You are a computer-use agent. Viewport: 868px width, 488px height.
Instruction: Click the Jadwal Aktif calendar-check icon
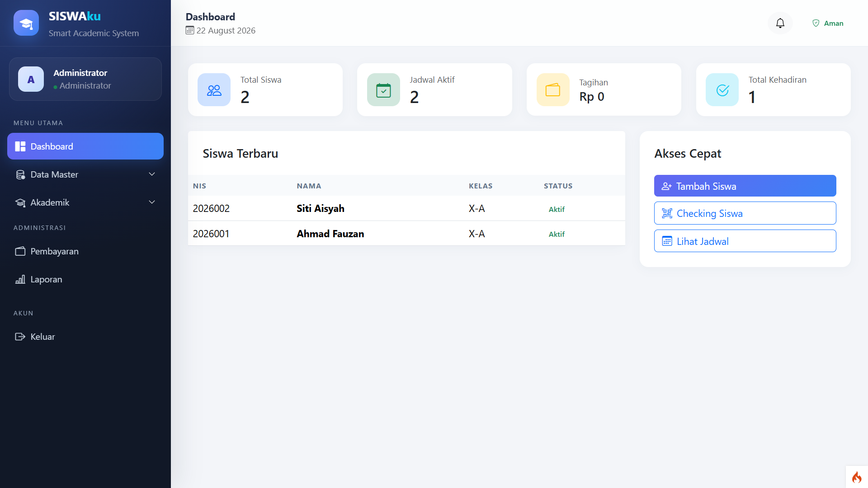point(383,90)
